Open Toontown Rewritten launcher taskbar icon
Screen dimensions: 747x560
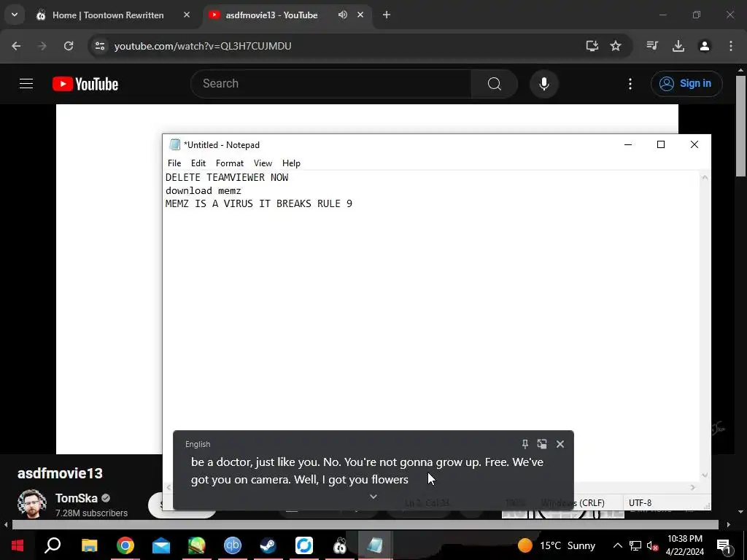pos(340,545)
